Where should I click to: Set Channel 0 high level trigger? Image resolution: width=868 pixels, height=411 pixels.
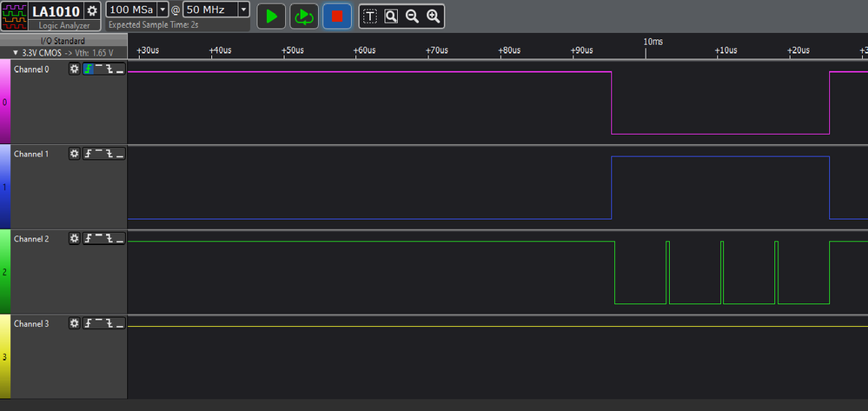click(x=98, y=70)
